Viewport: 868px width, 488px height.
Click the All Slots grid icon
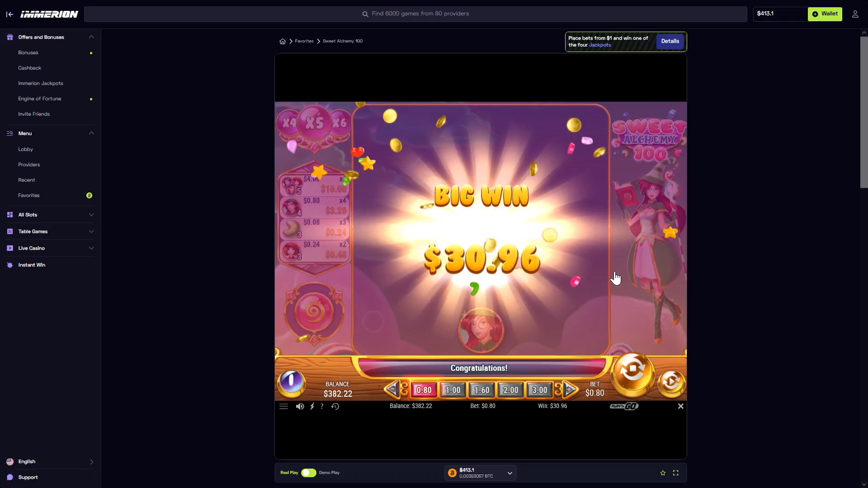(x=10, y=215)
